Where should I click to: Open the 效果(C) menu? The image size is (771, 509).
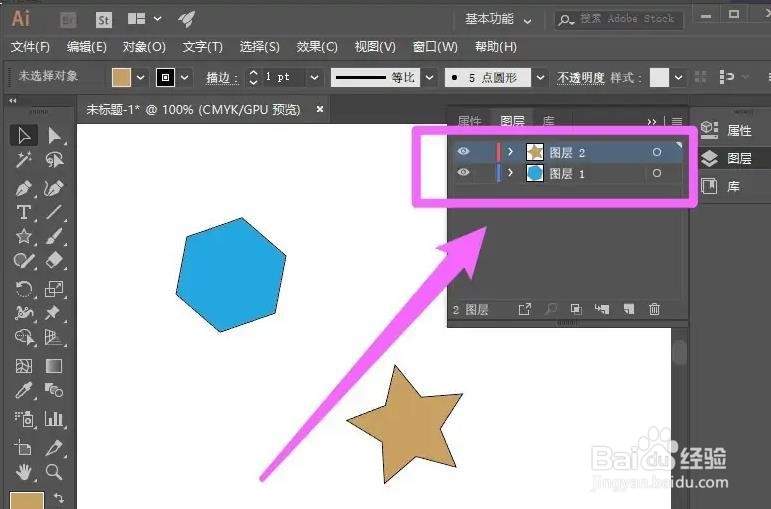tap(317, 47)
